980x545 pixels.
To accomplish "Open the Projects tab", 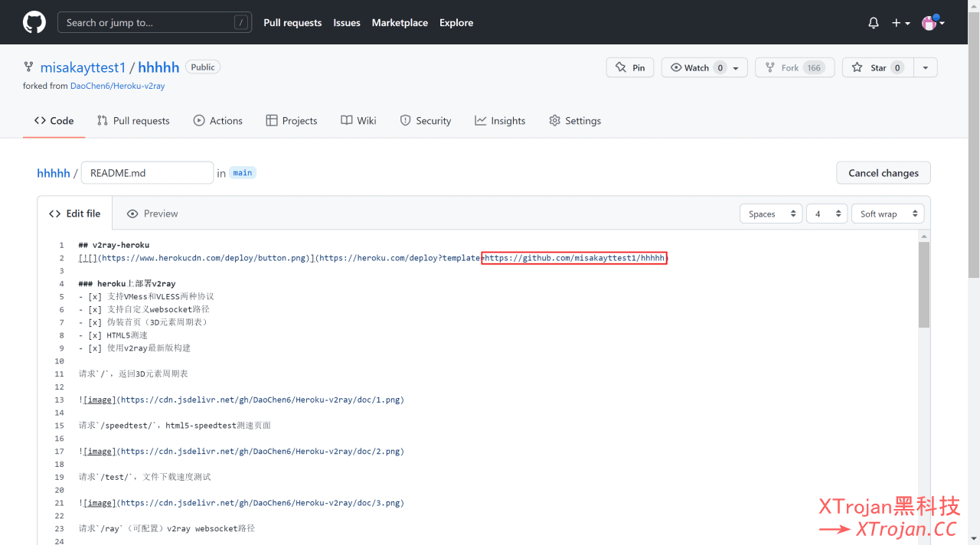I will tap(292, 121).
